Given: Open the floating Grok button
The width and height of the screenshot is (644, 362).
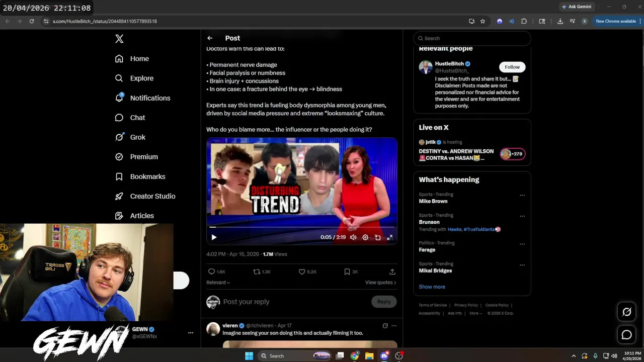Looking at the screenshot, I should click(x=627, y=312).
